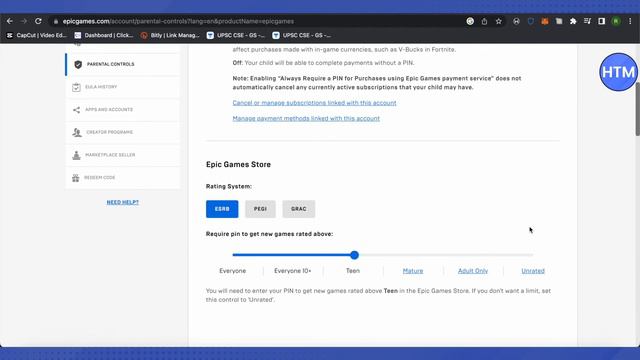This screenshot has height=360, width=640.
Task: Open Marketplace Seller in the sidebar
Action: point(122,155)
